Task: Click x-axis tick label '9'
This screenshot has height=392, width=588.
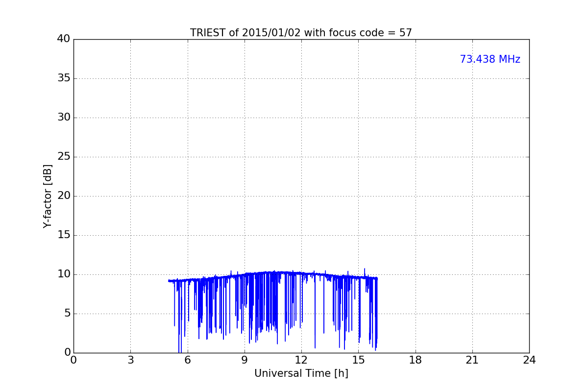Action: tap(245, 360)
